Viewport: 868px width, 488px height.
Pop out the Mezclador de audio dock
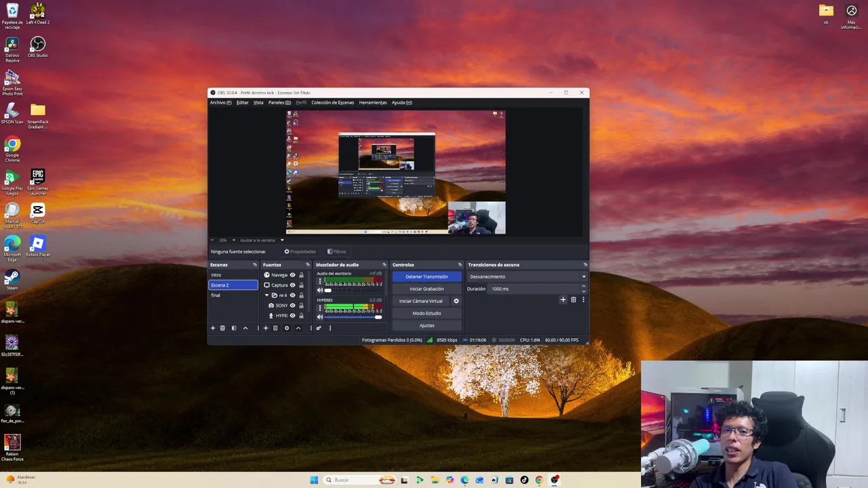384,265
